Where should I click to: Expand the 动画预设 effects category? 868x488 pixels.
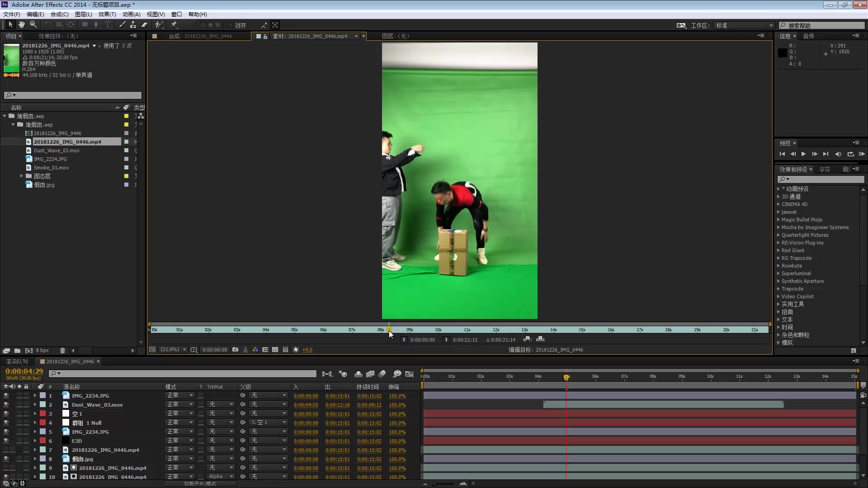click(779, 189)
